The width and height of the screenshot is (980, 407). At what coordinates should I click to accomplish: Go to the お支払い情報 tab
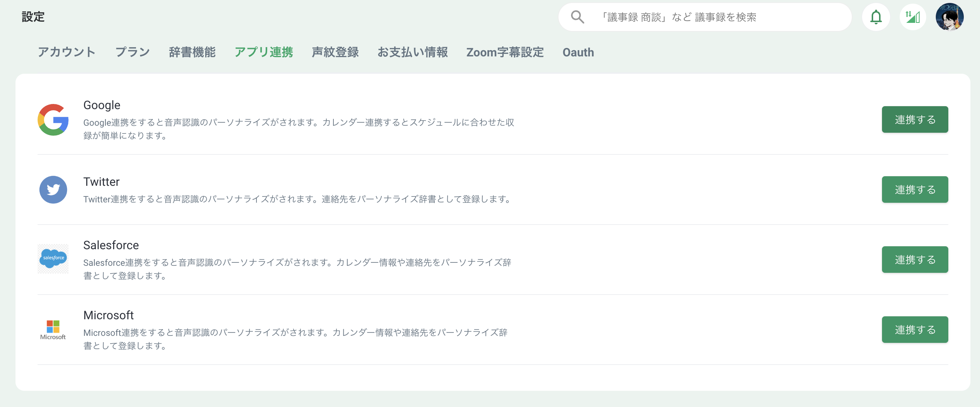[x=412, y=52]
